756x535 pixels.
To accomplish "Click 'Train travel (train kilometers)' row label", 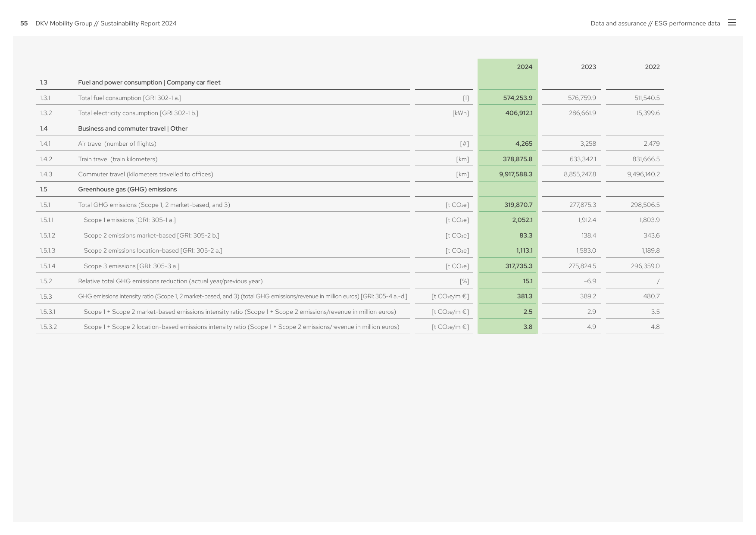I will click(118, 159).
